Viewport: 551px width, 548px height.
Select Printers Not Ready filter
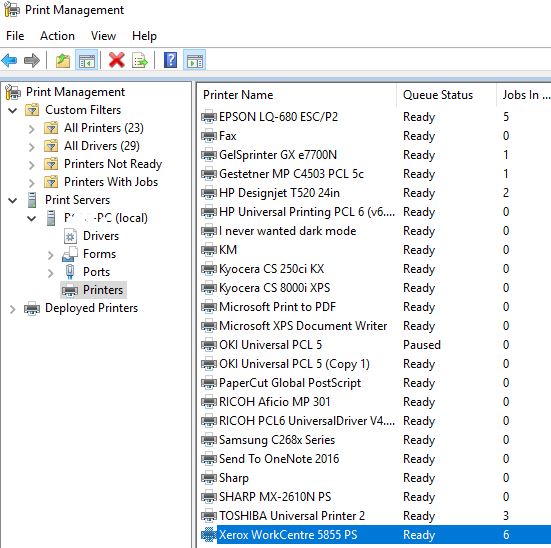(113, 164)
